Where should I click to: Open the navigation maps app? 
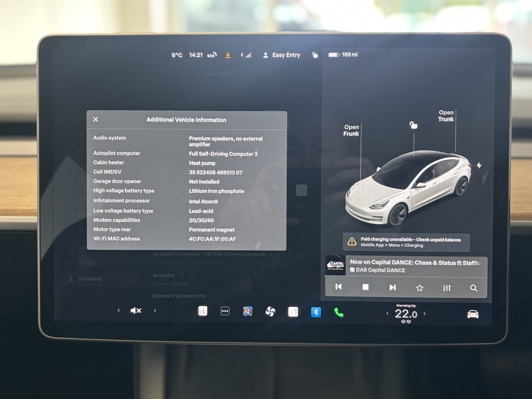tap(248, 311)
